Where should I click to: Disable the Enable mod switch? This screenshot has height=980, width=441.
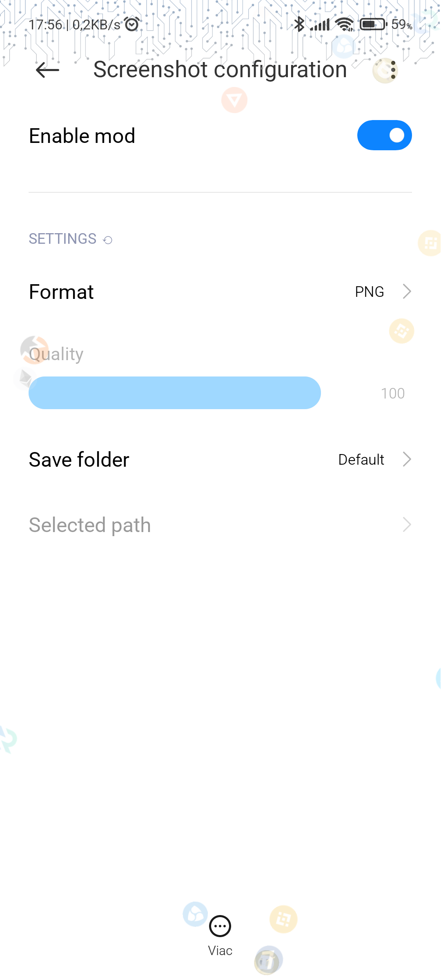(384, 135)
